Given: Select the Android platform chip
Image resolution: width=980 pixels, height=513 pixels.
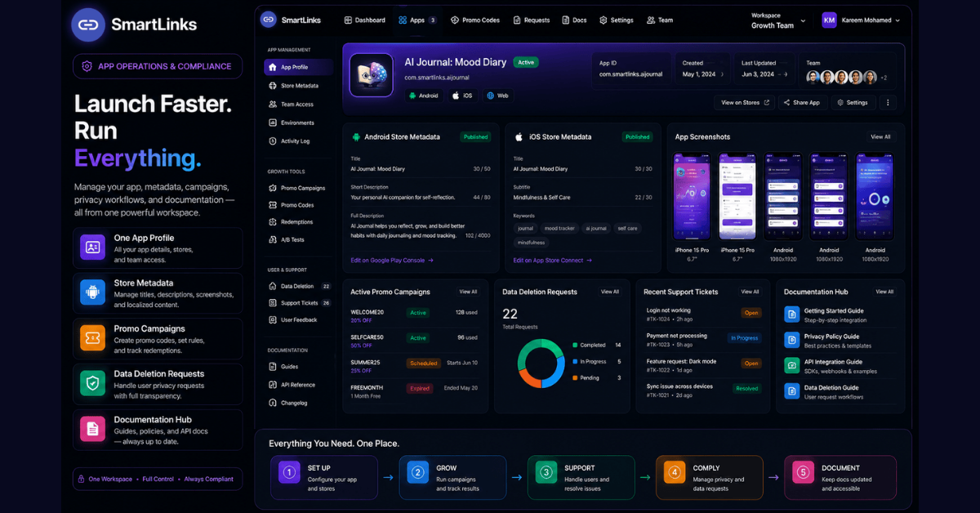Looking at the screenshot, I should tap(425, 96).
